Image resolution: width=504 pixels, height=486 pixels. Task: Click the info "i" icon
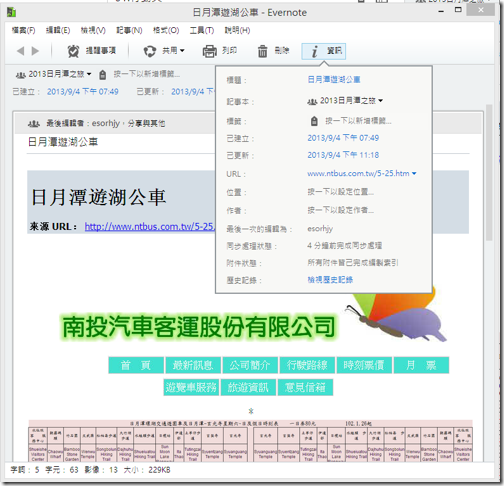[314, 51]
